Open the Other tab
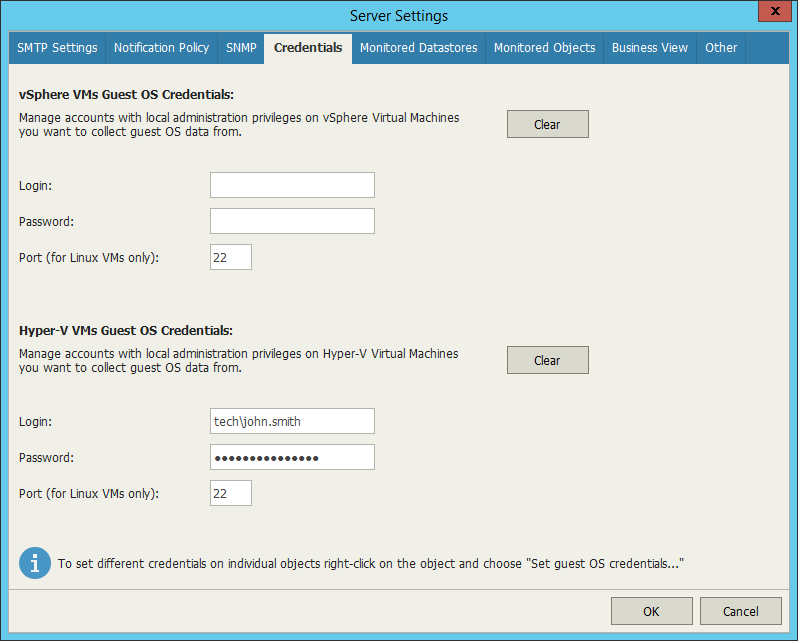Screen dimensions: 798x641 [721, 48]
